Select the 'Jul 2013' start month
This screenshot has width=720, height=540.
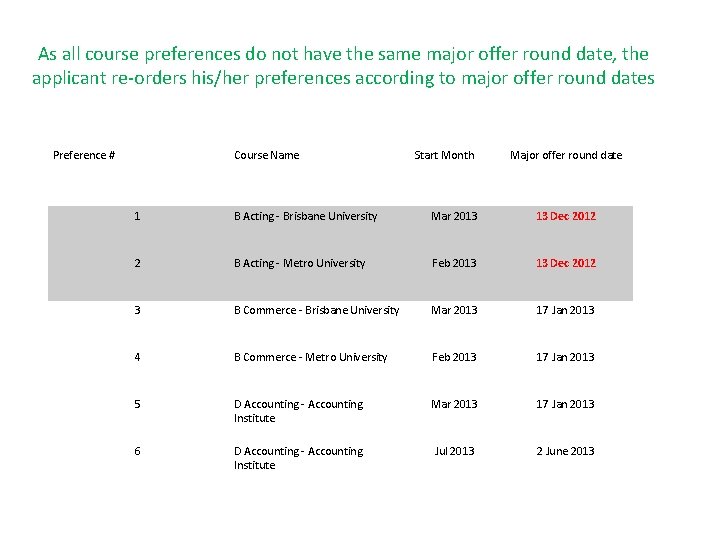click(x=454, y=451)
